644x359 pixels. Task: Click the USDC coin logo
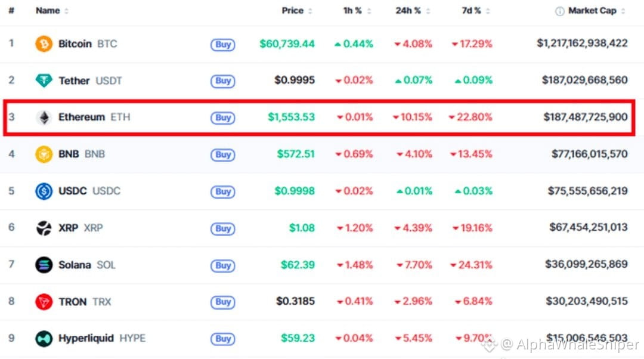44,191
